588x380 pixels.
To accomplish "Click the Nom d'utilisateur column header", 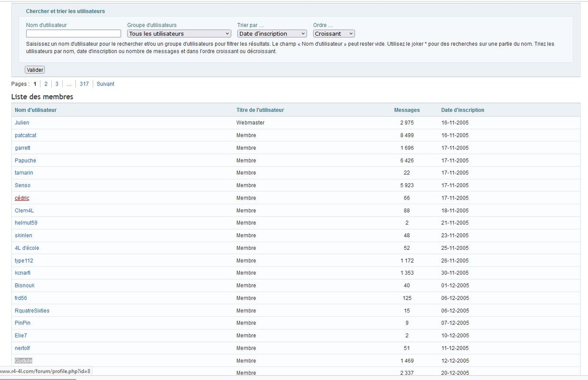I will pos(36,110).
